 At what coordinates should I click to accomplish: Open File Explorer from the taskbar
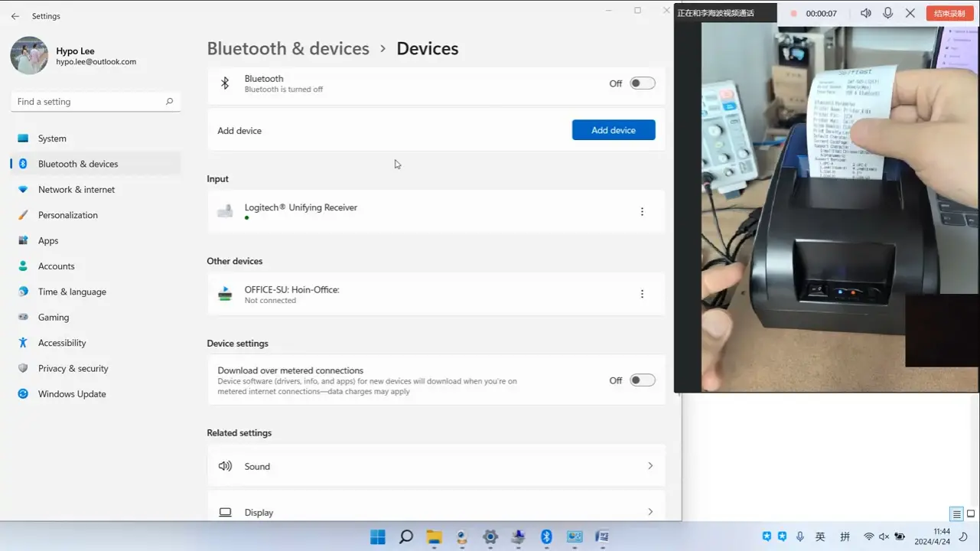pos(434,537)
